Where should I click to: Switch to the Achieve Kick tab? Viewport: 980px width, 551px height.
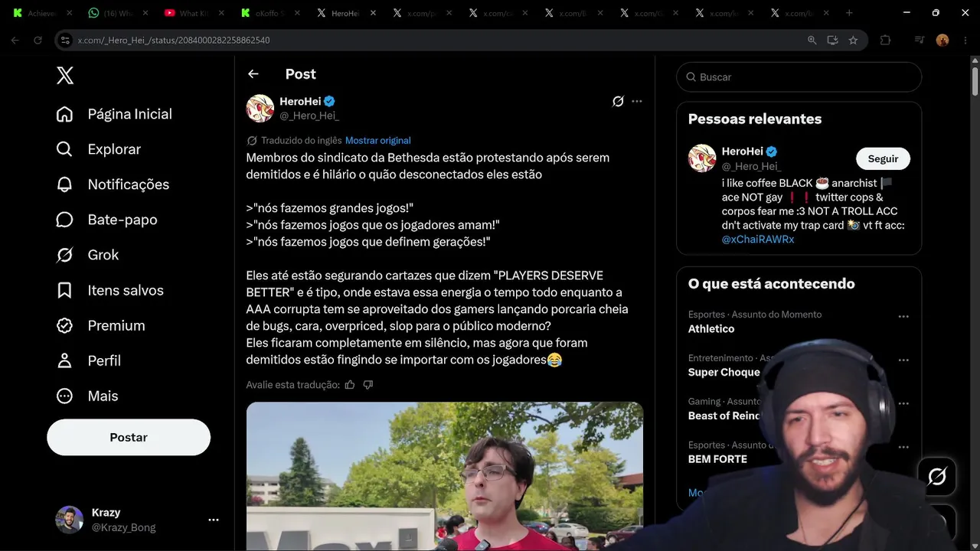click(39, 13)
